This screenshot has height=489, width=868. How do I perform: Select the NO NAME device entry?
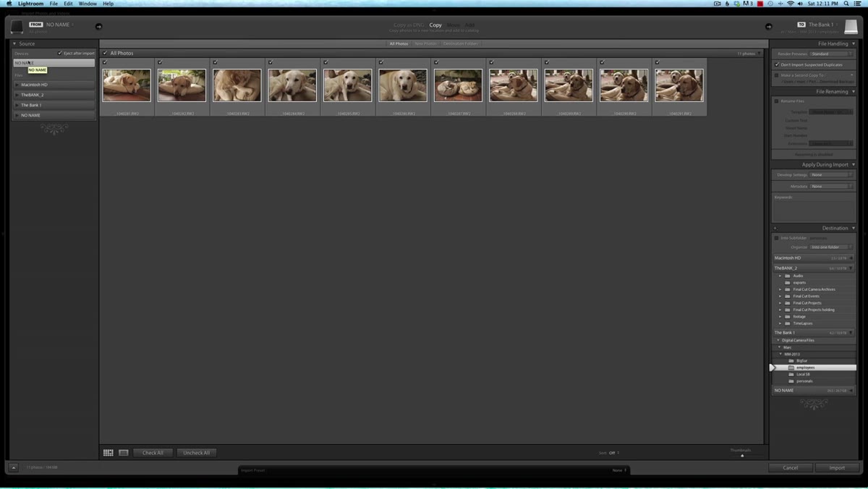(x=54, y=63)
